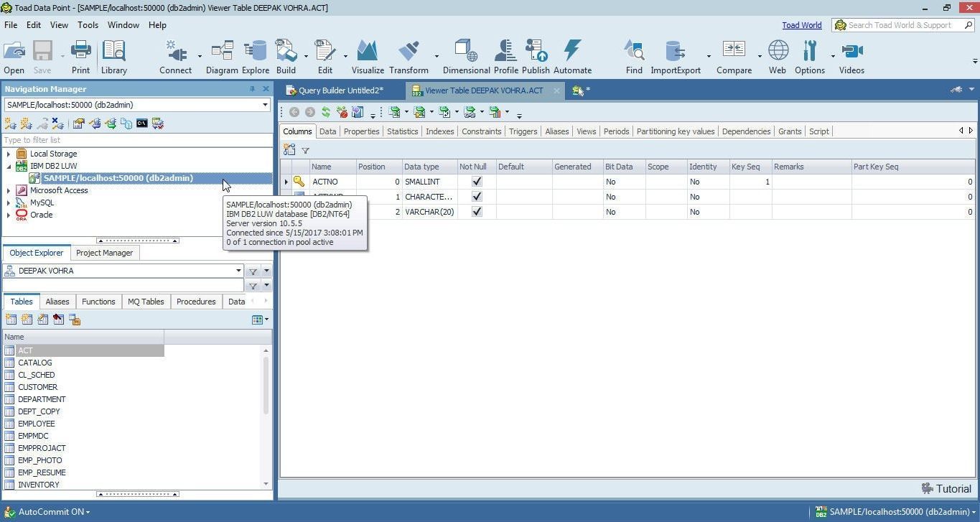Open the connection dropdown in Navigation Manager
Screen dimensions: 980x522
(264, 105)
